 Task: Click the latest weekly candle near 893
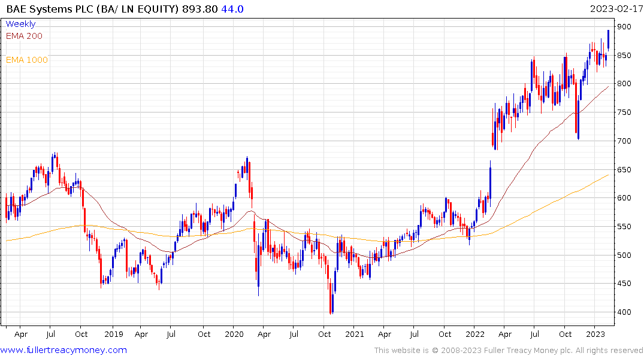coord(608,40)
